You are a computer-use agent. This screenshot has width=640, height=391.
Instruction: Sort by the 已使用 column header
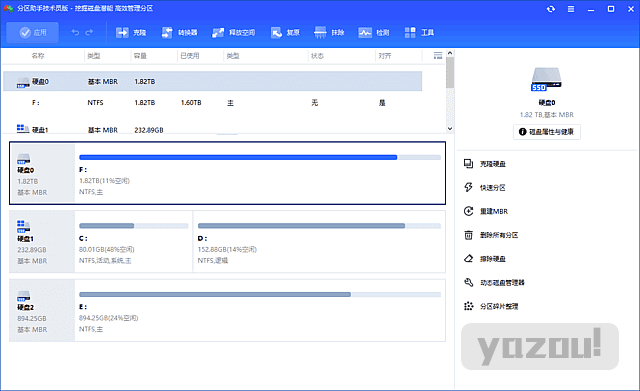pyautogui.click(x=190, y=56)
